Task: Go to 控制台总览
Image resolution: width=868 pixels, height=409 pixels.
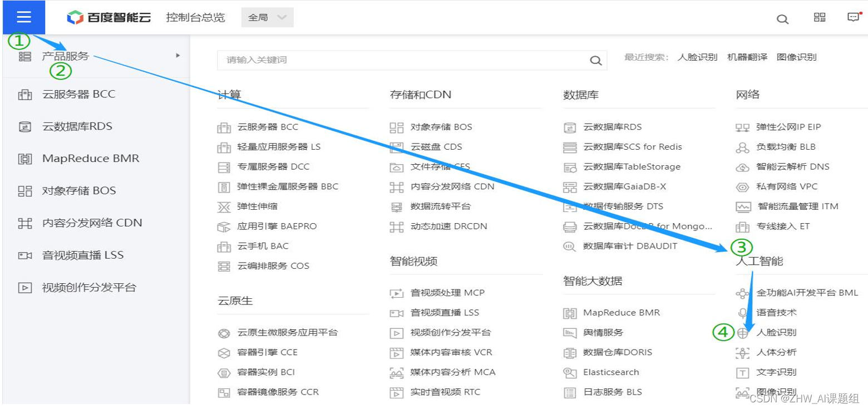Action: pyautogui.click(x=195, y=17)
